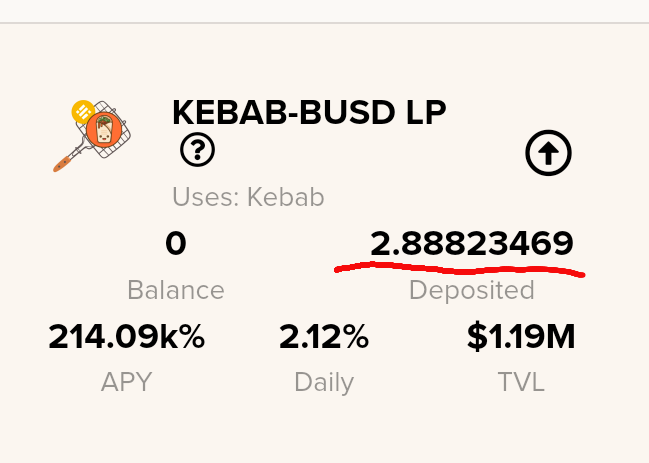The height and width of the screenshot is (463, 649).
Task: Click the balance value 0
Action: pyautogui.click(x=175, y=243)
